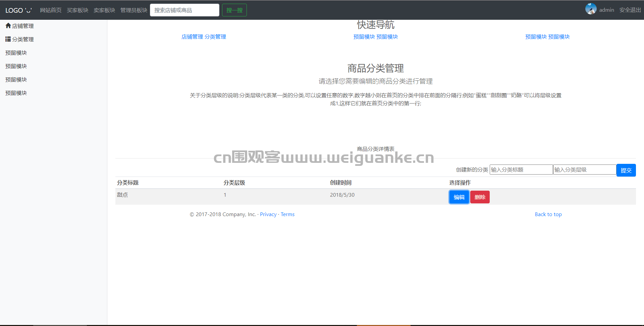The width and height of the screenshot is (644, 326).
Task: Click the list icon beside sidebar 分类管理
Action: pos(8,39)
